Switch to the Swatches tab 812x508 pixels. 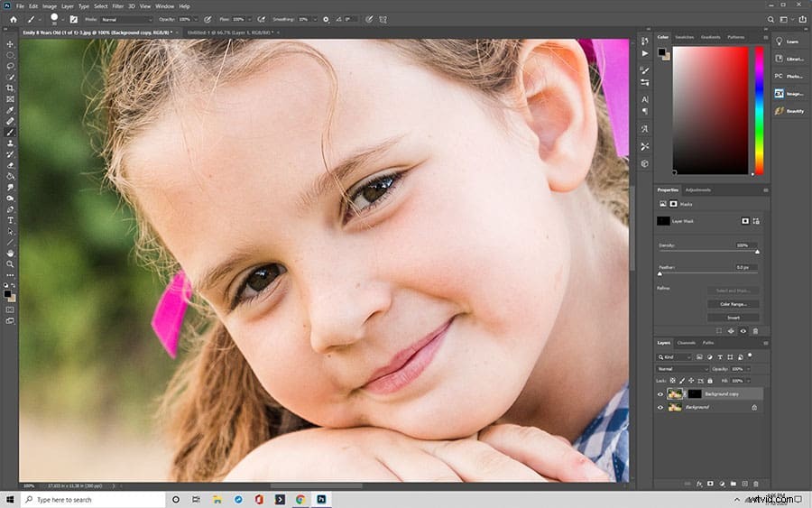[684, 37]
